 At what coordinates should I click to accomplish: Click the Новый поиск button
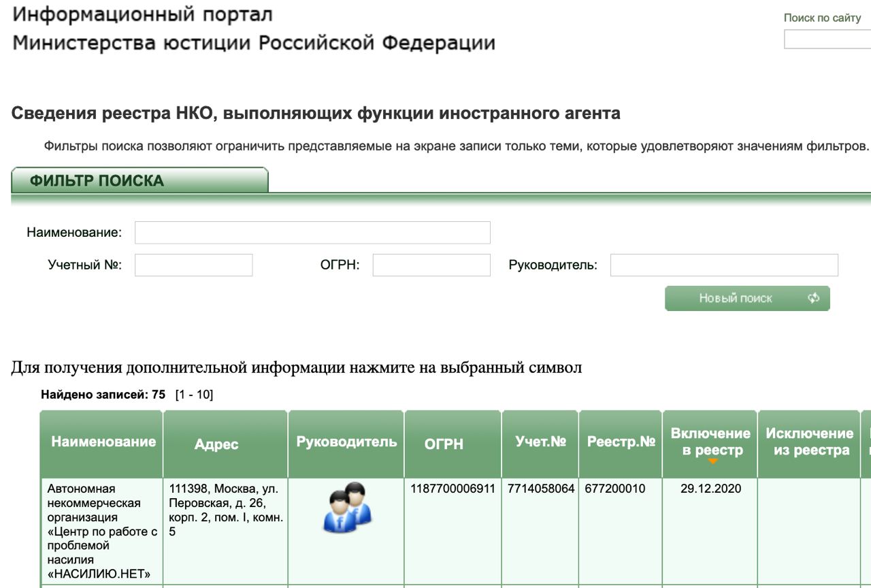(747, 298)
